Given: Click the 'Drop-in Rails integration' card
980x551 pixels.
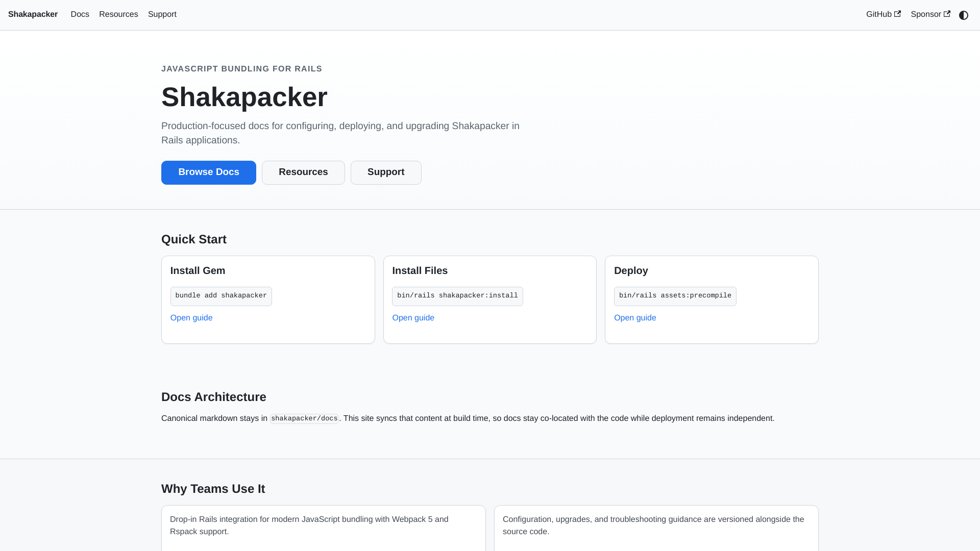Looking at the screenshot, I should (x=324, y=528).
